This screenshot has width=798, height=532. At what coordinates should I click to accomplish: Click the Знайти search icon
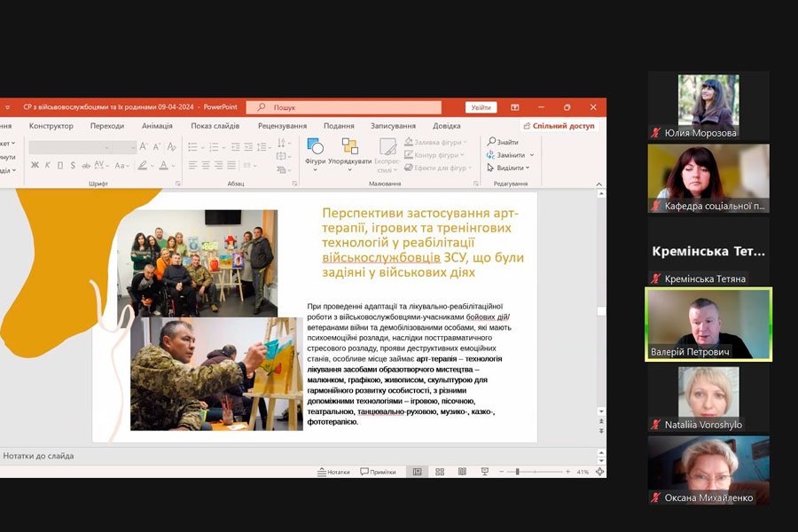pyautogui.click(x=491, y=142)
